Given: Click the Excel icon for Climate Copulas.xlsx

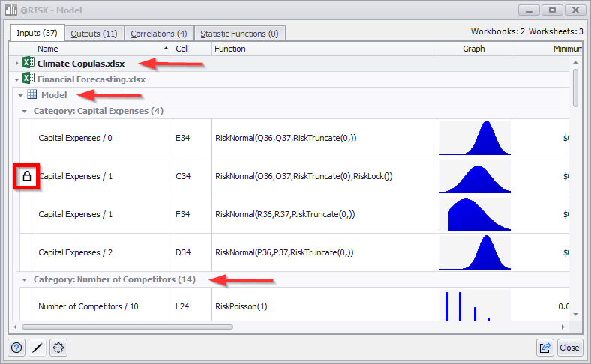Looking at the screenshot, I should click(28, 64).
